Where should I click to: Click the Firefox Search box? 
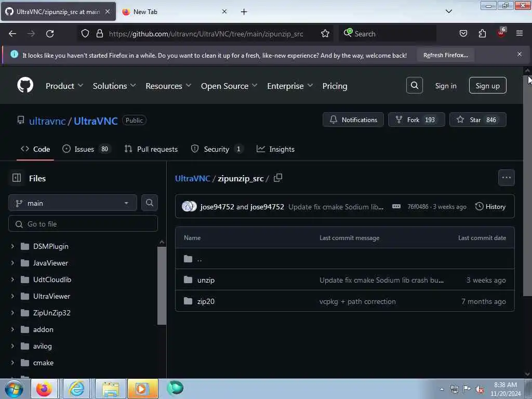pos(387,34)
